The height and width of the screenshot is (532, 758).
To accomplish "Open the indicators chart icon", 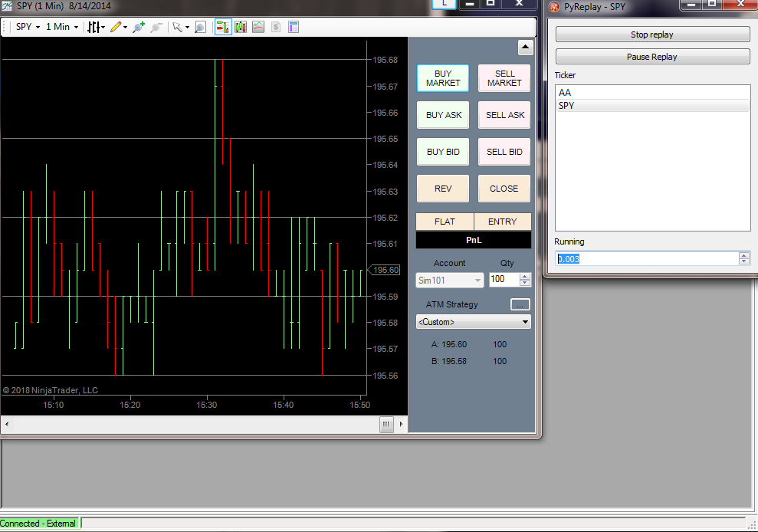I will coord(258,27).
